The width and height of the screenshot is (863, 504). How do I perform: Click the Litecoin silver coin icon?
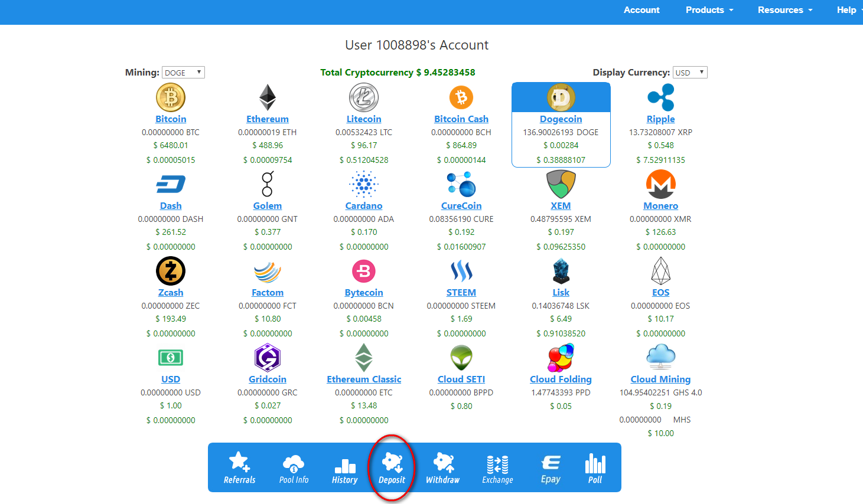pyautogui.click(x=364, y=97)
